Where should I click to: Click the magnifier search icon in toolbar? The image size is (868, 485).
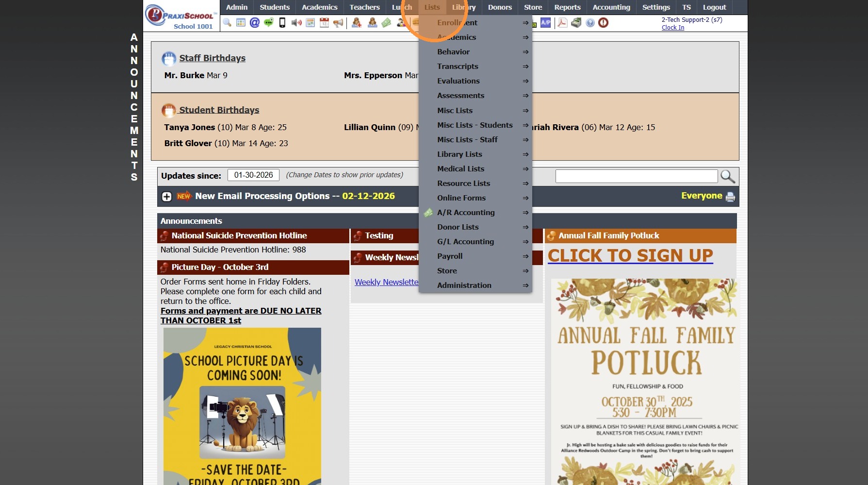pos(227,23)
